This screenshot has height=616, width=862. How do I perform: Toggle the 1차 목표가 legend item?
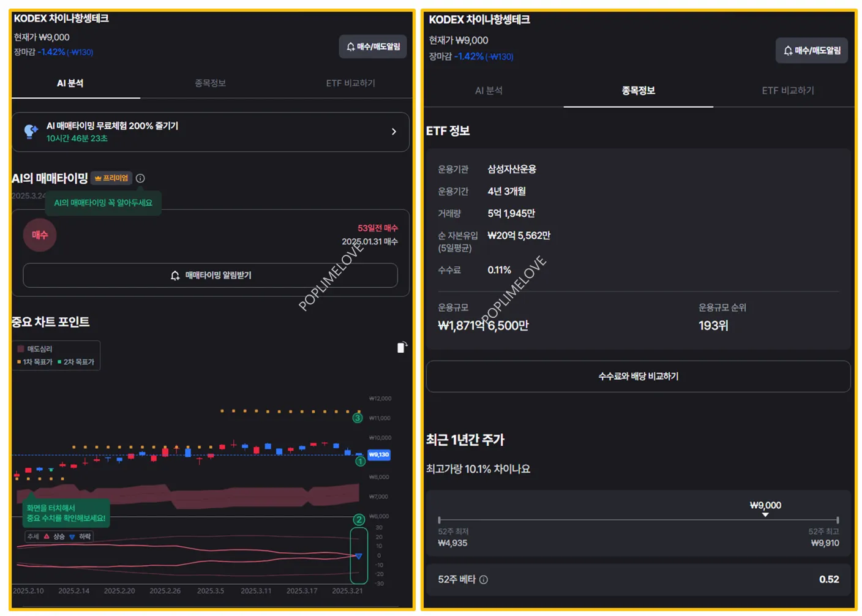point(35,362)
